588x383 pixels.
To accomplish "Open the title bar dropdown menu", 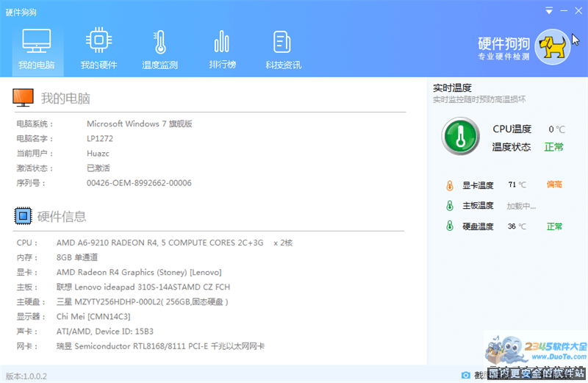I will coord(548,11).
